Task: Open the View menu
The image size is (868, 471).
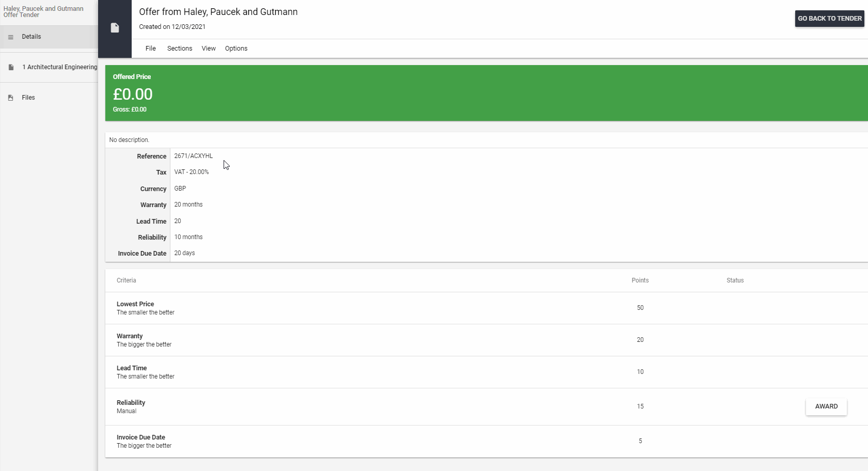Action: [x=209, y=49]
